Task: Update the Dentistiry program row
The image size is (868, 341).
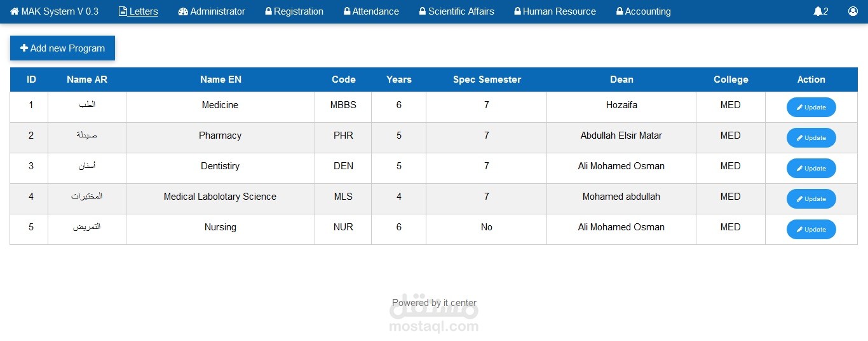Action: tap(811, 169)
